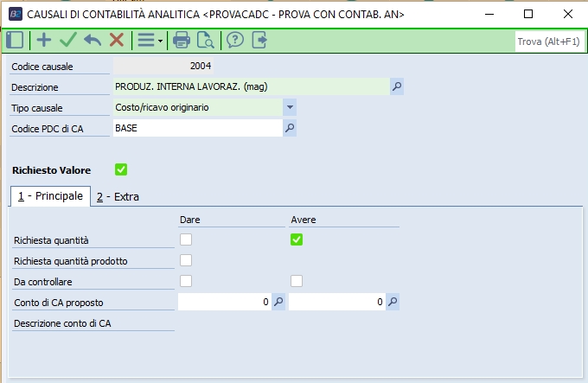Uncheck Richiesta quantità Avere checkbox
Screen dimensions: 588x383
click(297, 239)
